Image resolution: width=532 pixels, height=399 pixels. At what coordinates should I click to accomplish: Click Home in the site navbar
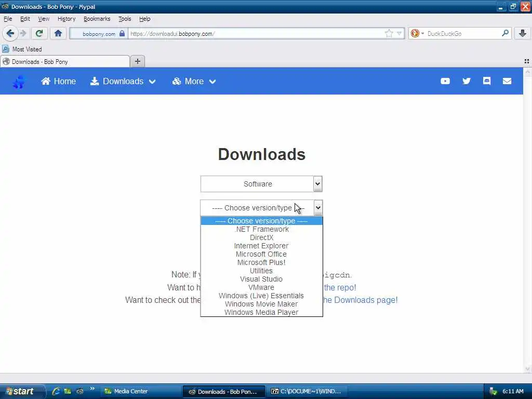(x=58, y=82)
